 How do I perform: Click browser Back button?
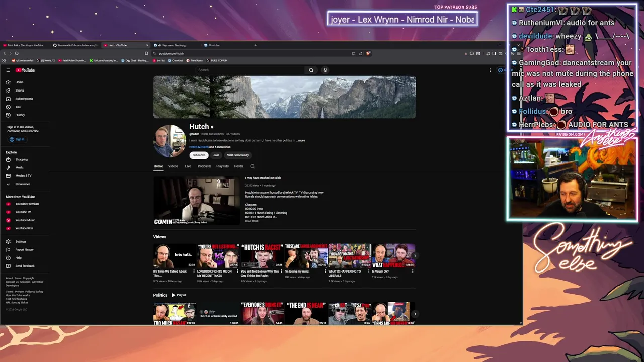(x=5, y=53)
